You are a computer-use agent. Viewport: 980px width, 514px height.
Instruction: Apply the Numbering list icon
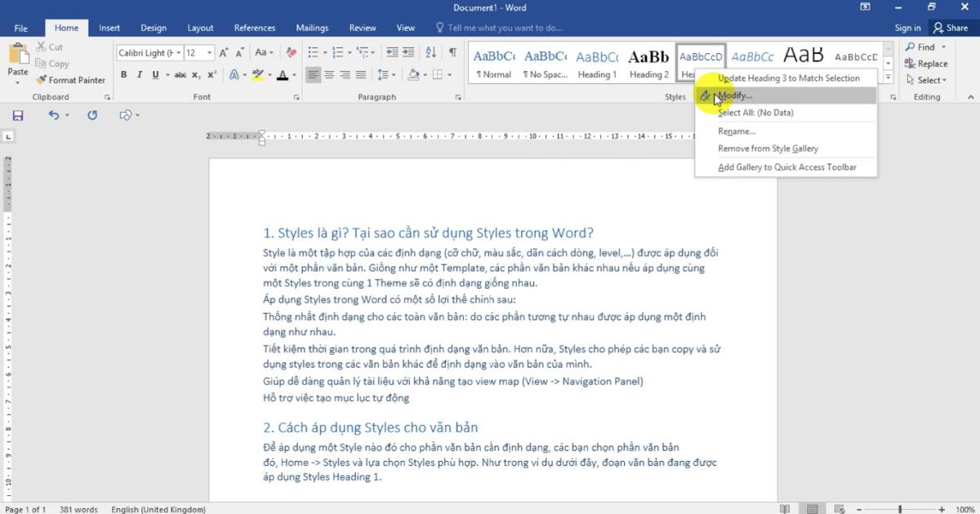pos(337,52)
